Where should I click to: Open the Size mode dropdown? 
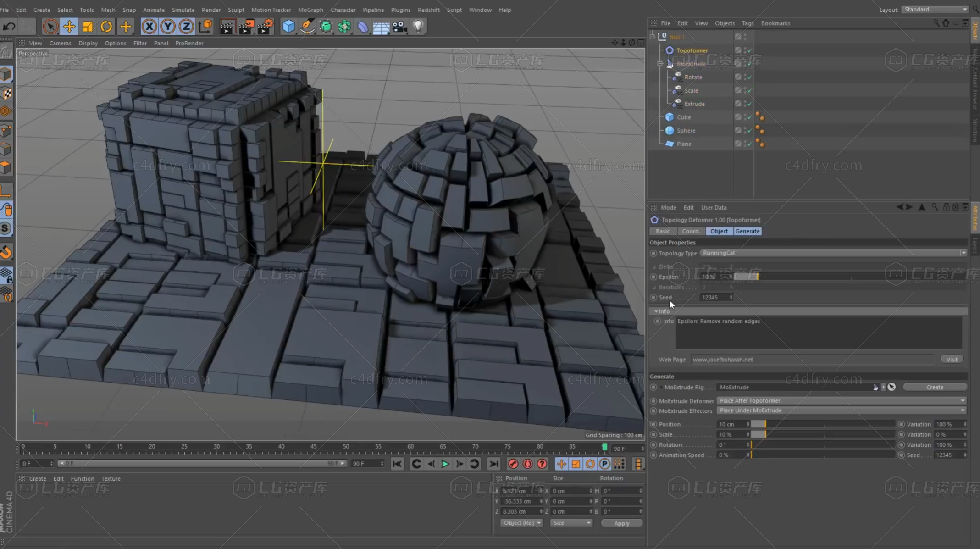tap(571, 523)
